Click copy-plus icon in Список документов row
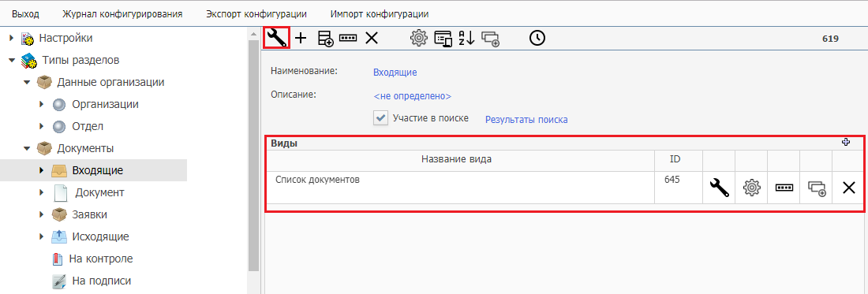 pos(817,188)
